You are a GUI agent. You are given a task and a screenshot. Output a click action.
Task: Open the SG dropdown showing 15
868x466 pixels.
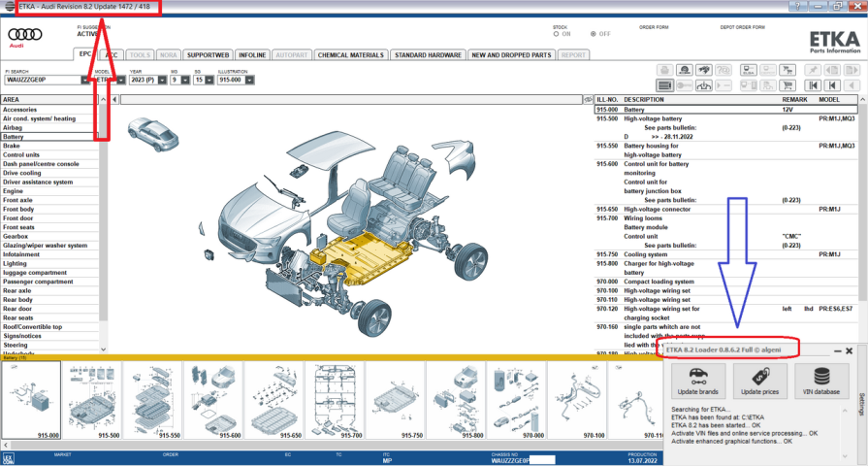(209, 80)
